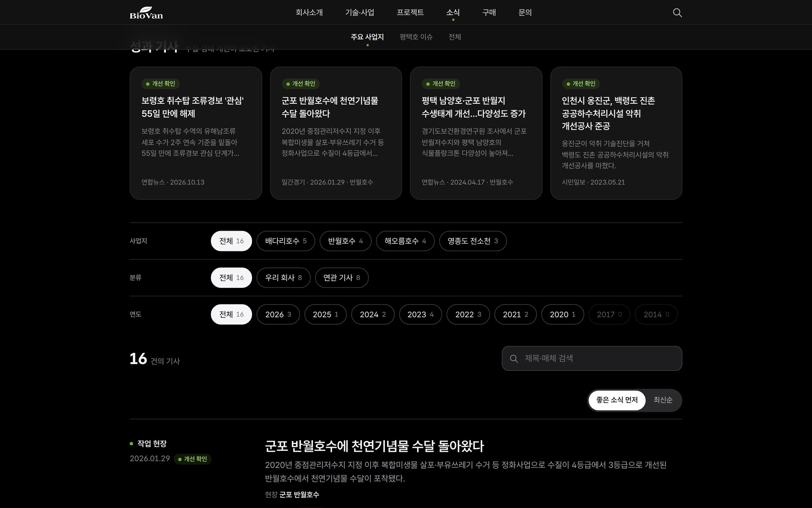Filter by 배다리호수 site
812x508 pixels.
(285, 241)
